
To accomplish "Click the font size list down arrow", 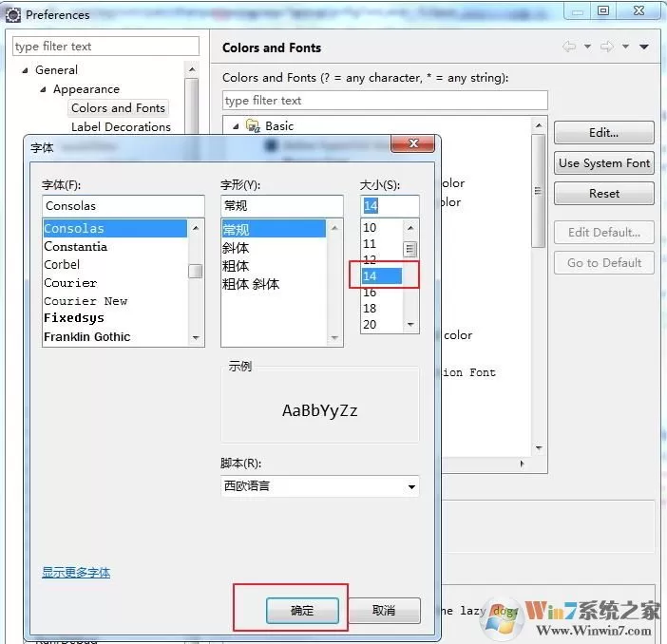I will point(410,325).
